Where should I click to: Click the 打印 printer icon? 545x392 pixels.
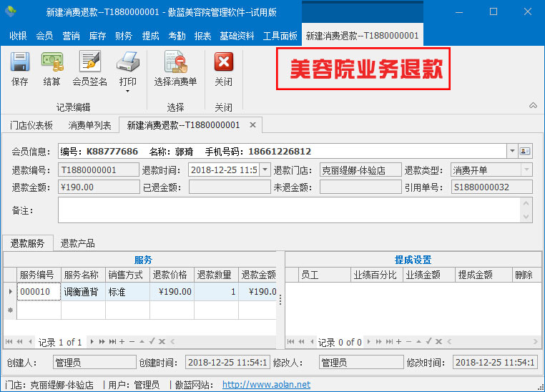tap(127, 63)
